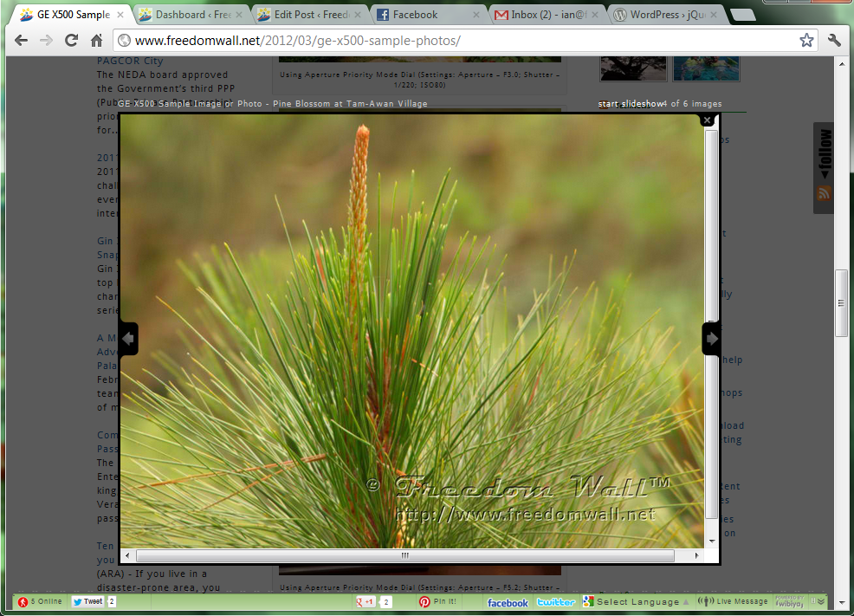854x616 pixels.
Task: Open the browser home page icon
Action: [x=96, y=41]
